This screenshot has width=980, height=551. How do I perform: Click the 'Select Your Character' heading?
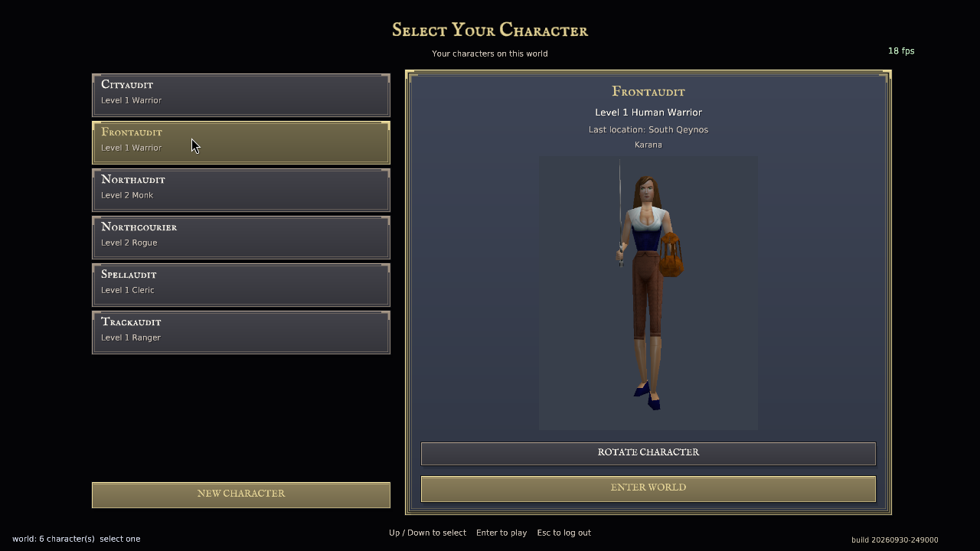pos(490,30)
